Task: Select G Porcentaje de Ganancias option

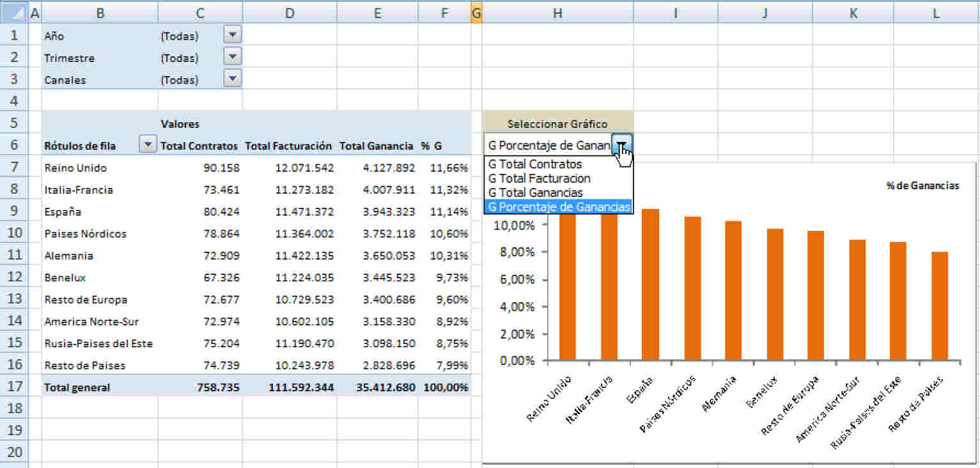Action: (x=559, y=207)
